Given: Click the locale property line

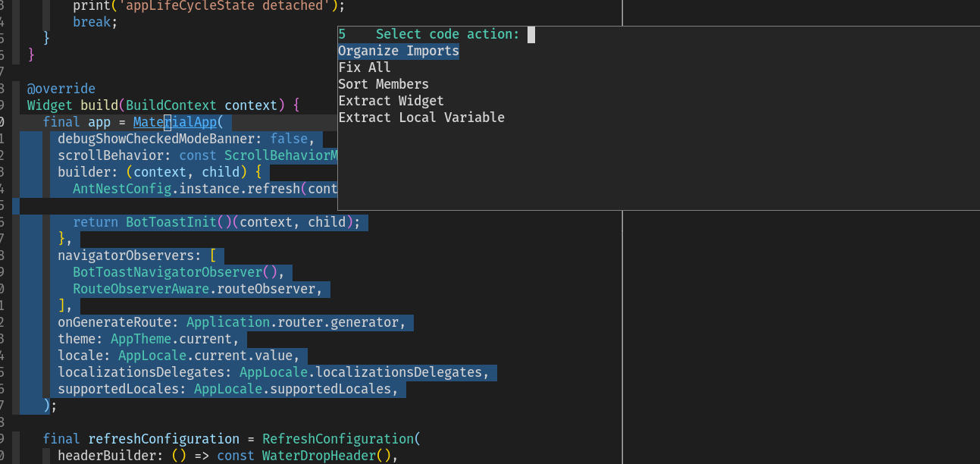Looking at the screenshot, I should pos(179,356).
